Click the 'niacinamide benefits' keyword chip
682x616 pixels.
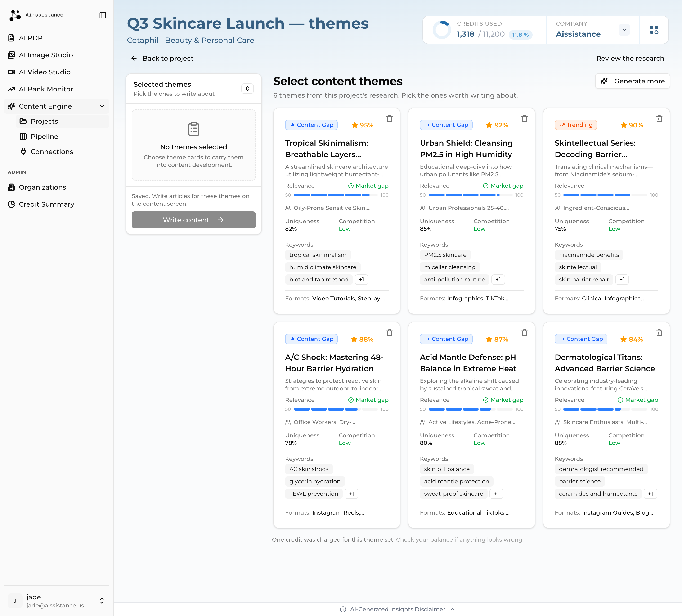click(589, 255)
